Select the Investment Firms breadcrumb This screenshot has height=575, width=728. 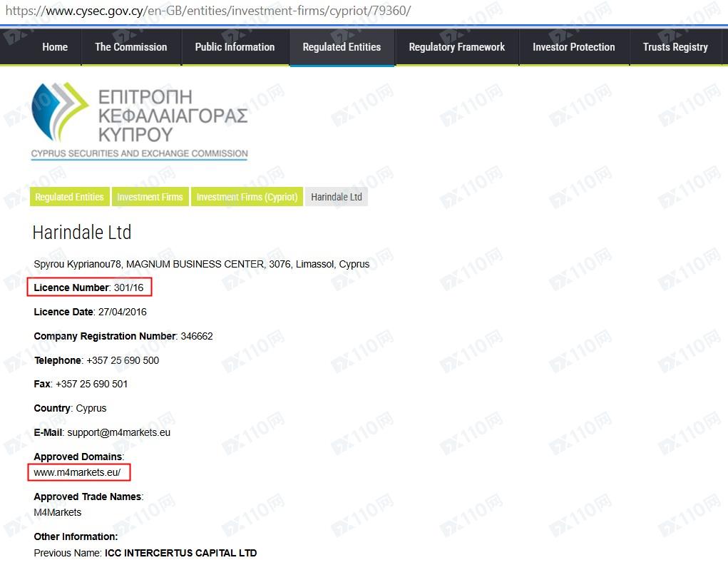click(x=150, y=197)
